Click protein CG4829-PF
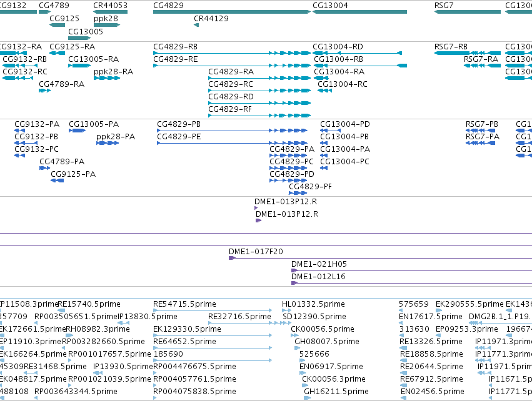 298,193
